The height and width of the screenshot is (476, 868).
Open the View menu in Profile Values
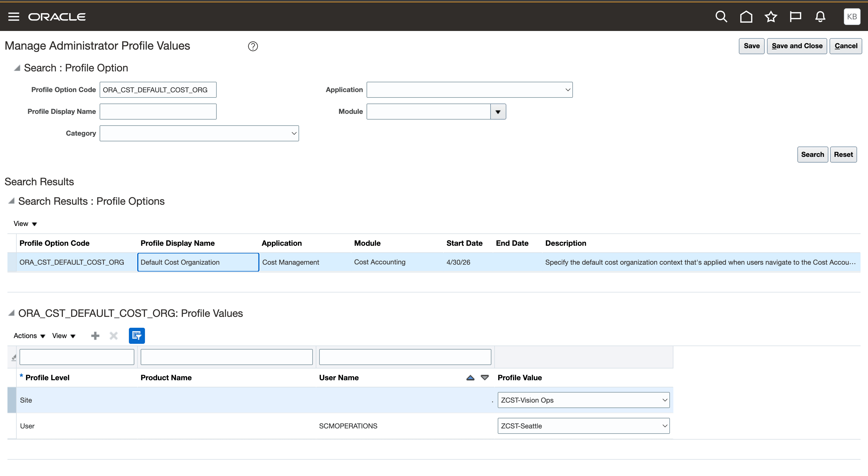(x=64, y=335)
